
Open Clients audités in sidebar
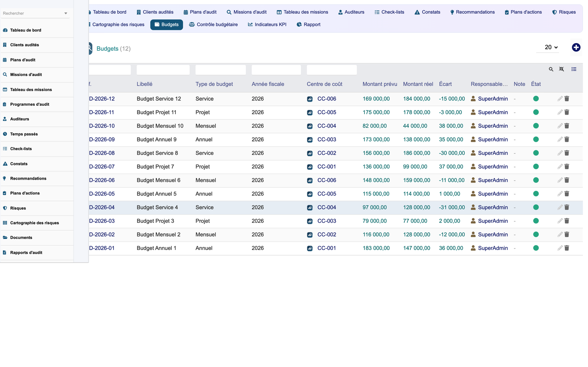click(37, 45)
